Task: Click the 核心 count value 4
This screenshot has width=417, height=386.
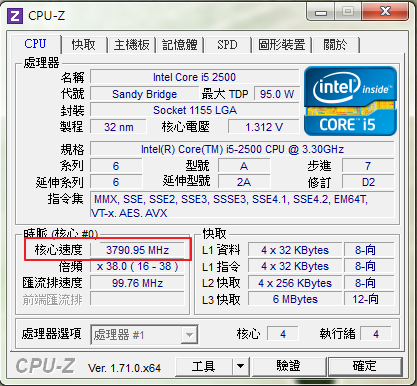Action: click(x=283, y=334)
